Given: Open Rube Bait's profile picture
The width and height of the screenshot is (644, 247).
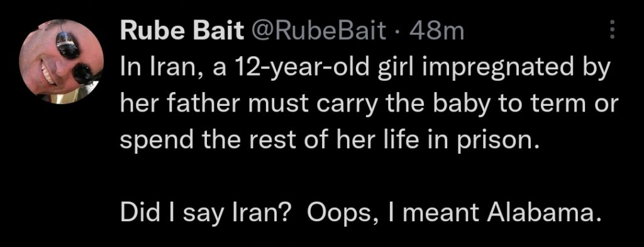Looking at the screenshot, I should pyautogui.click(x=61, y=61).
